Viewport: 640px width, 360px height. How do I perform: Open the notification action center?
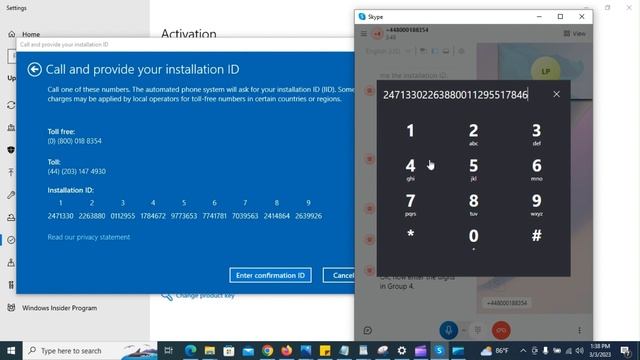click(625, 351)
